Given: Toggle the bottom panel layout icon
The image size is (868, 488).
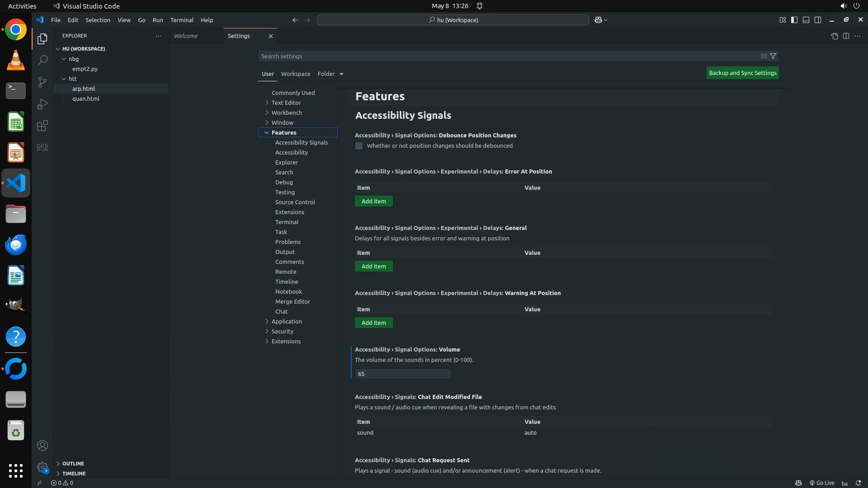Looking at the screenshot, I should click(x=806, y=20).
